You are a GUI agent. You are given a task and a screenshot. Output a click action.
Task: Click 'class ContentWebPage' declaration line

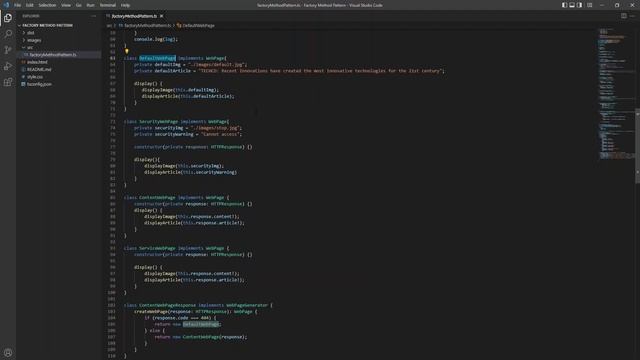176,198
